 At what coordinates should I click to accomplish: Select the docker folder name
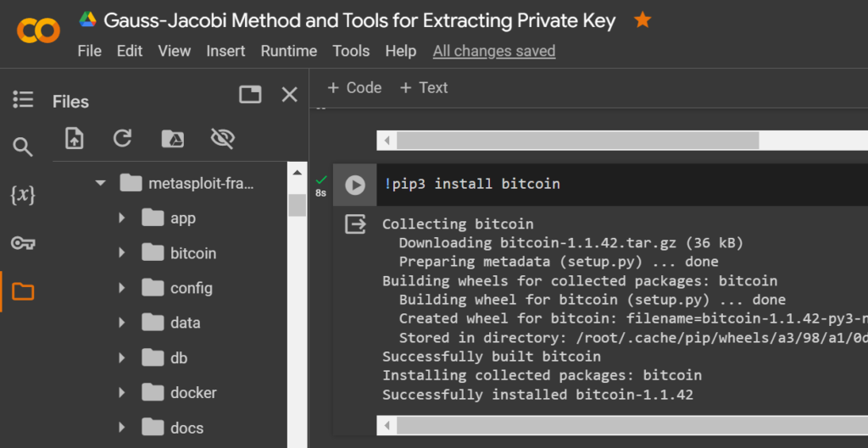pos(194,393)
